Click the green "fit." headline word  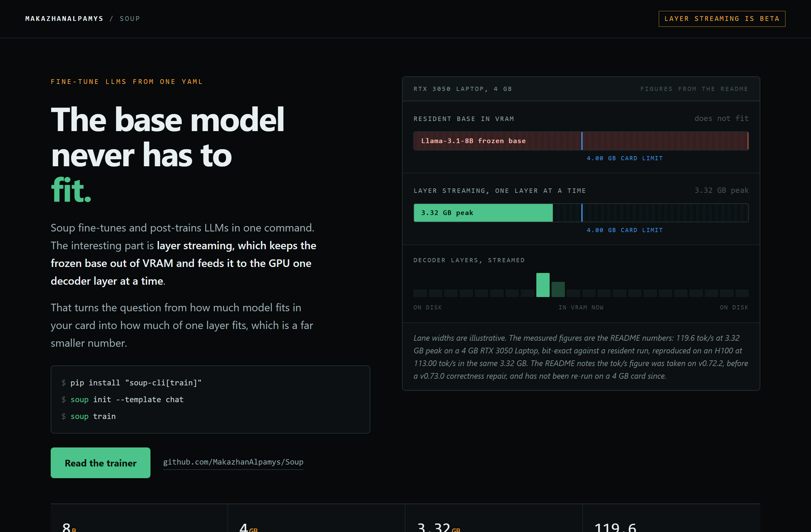coord(71,190)
